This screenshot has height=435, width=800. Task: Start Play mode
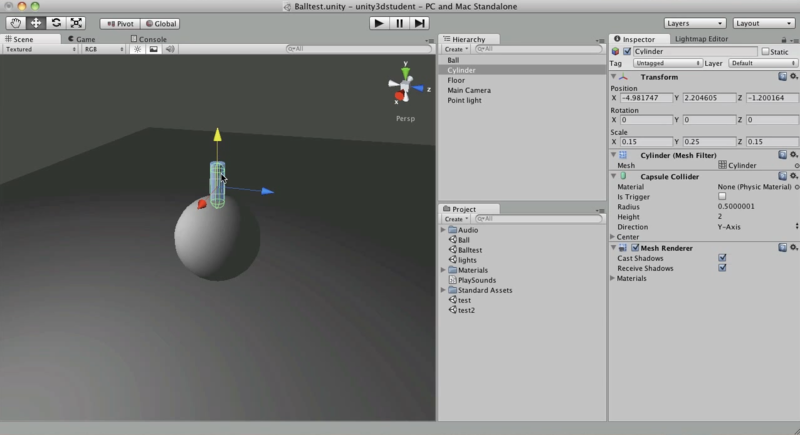pyautogui.click(x=379, y=23)
